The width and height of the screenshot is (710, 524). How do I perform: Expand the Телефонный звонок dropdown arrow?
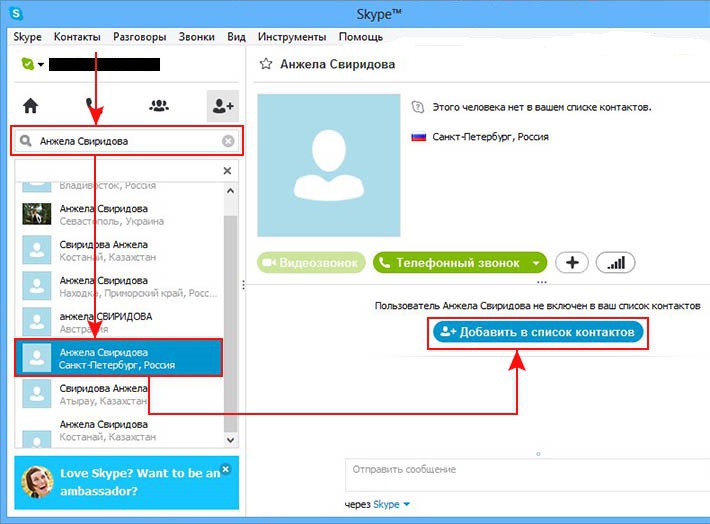click(x=536, y=263)
